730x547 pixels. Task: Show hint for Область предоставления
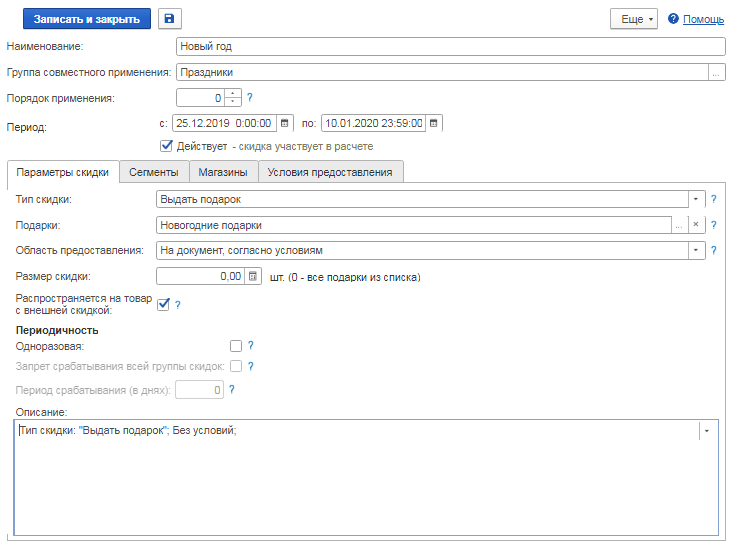click(714, 250)
